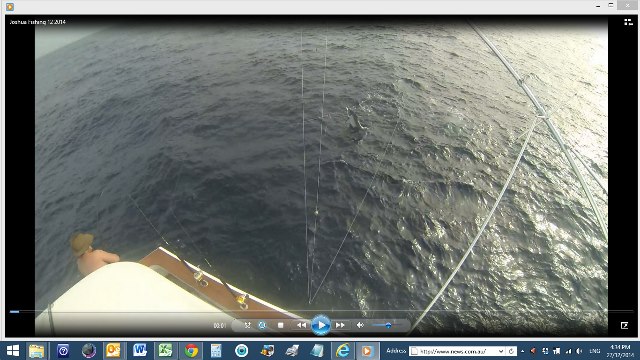The image size is (640, 360).
Task: Open the Windows Start menu
Action: [13, 351]
